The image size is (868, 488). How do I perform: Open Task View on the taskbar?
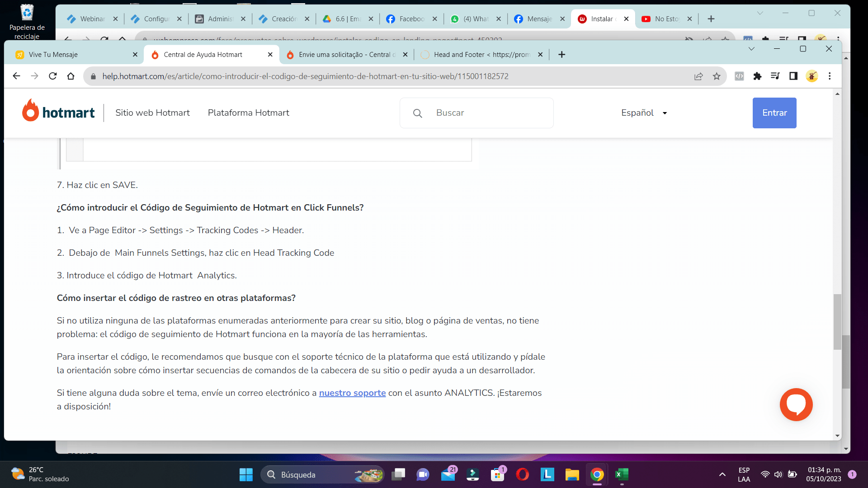(398, 474)
